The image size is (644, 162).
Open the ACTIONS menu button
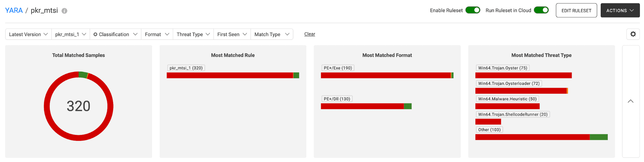(x=620, y=11)
